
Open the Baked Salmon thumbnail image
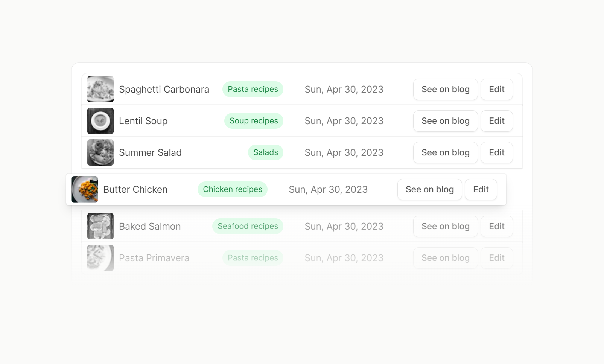(100, 226)
